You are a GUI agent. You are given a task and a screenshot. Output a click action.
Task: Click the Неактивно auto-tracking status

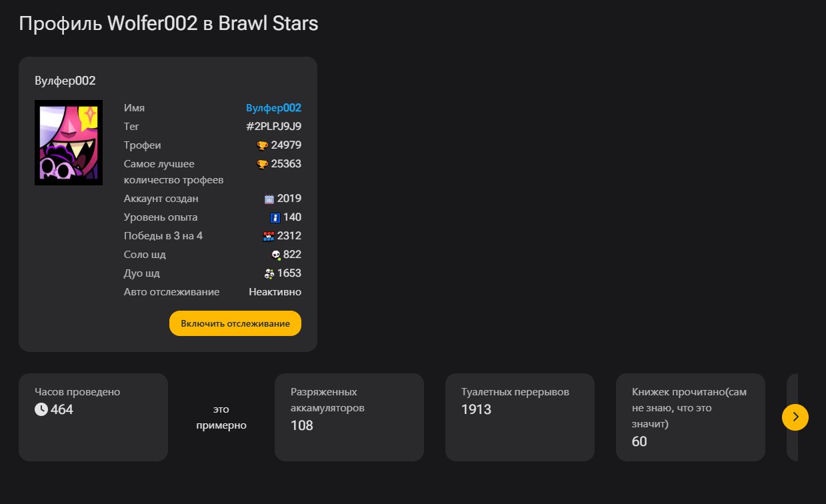(x=275, y=292)
